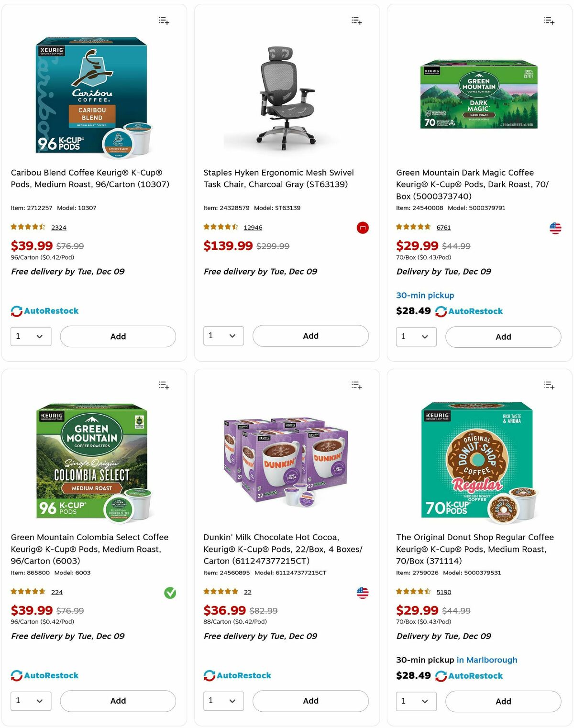Screen dimensions: 574x728
Task: Open the quantity dropdown for the Hyken chair
Action: point(223,336)
